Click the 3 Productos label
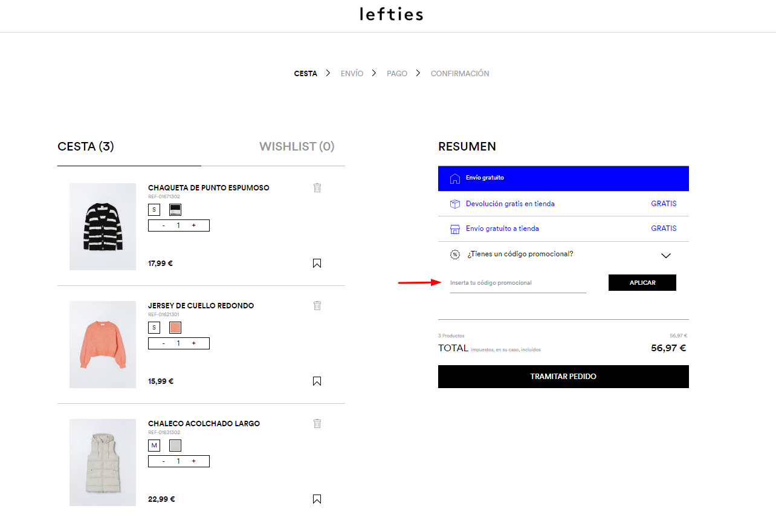776x532 pixels. (x=451, y=336)
